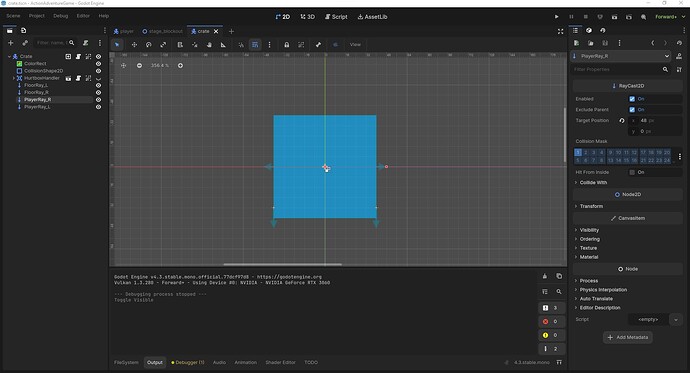The height and width of the screenshot is (373, 690).
Task: Reset zoom via the 356.4 % label
Action: click(160, 66)
